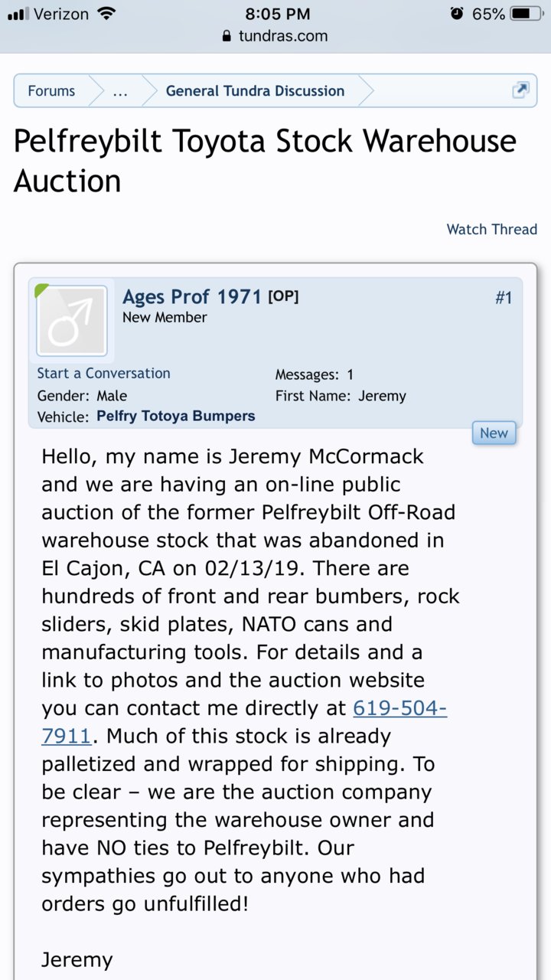551x980 pixels.
Task: Tap Watch Thread link
Action: tap(492, 229)
